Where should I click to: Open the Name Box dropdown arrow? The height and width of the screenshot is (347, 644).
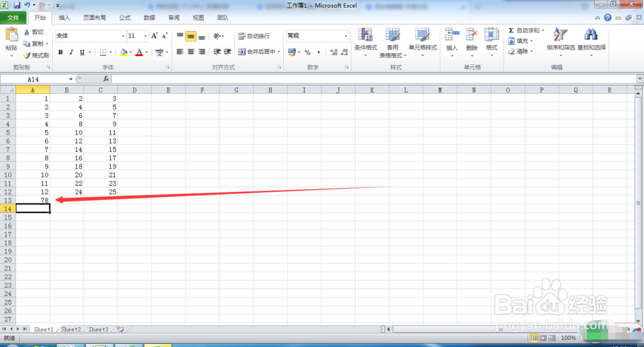tap(71, 79)
